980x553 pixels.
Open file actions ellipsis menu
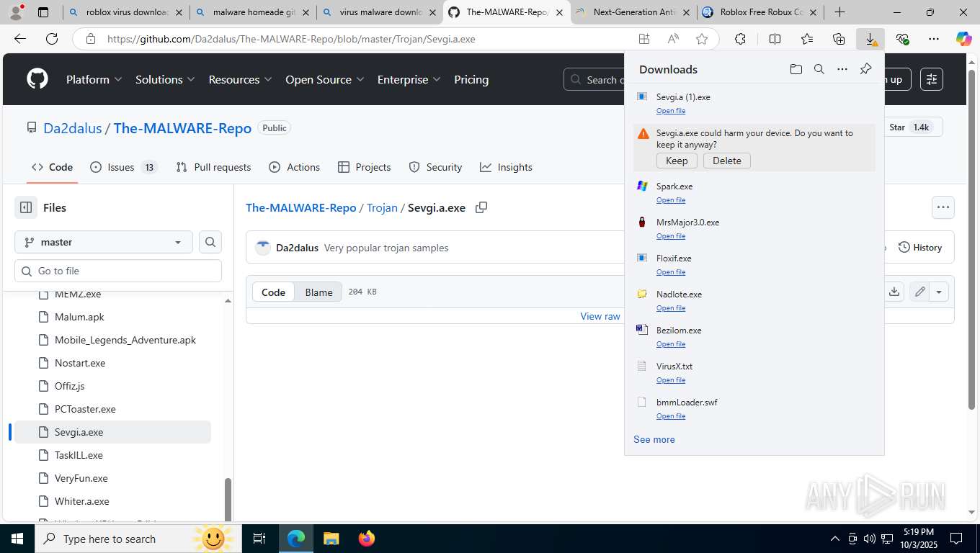943,207
